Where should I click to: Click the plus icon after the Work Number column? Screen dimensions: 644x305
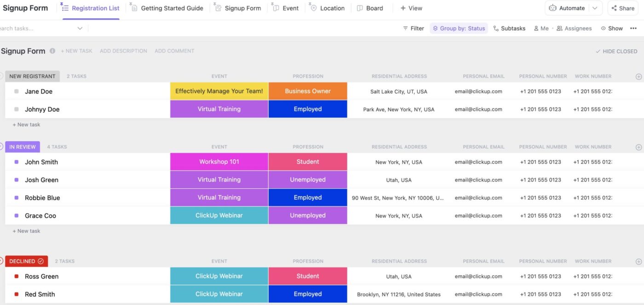[x=638, y=76]
